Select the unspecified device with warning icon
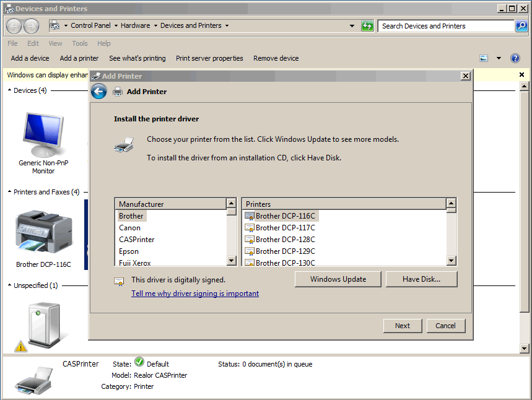This screenshot has height=400, width=532. [41, 325]
